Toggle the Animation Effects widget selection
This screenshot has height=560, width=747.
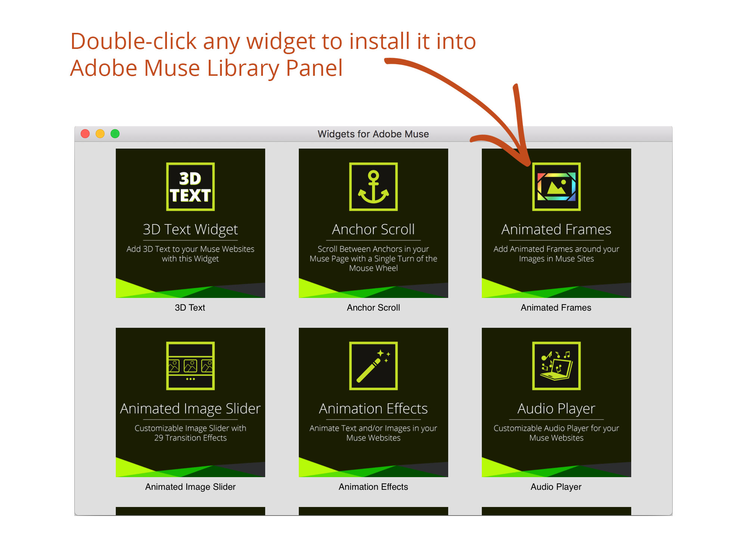[374, 412]
